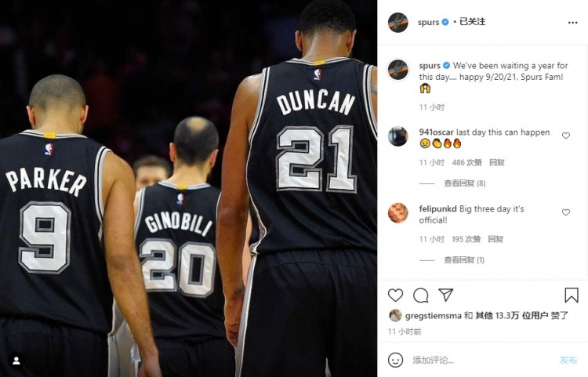Open the comment bubble icon
The height and width of the screenshot is (377, 588).
[421, 295]
